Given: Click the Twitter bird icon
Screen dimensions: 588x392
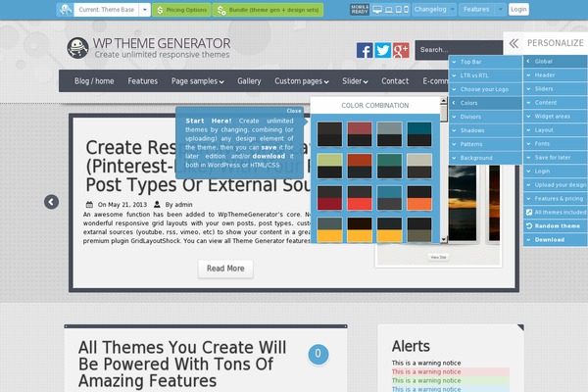Looking at the screenshot, I should point(383,50).
